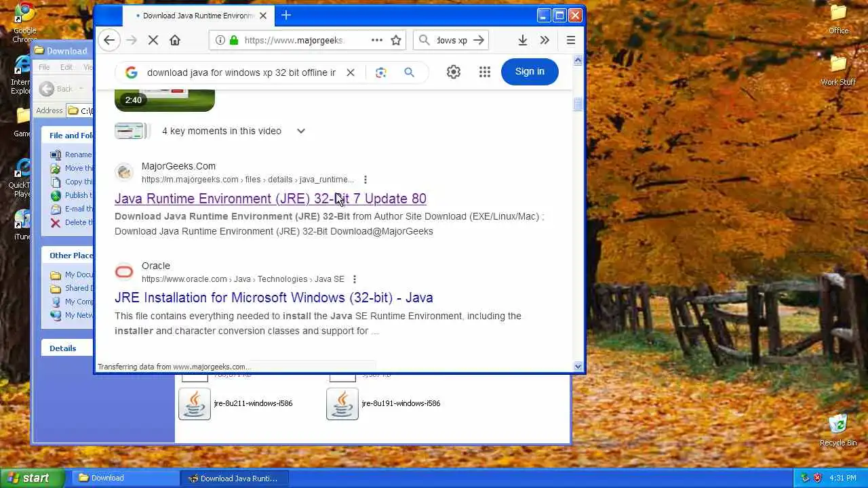Open a new Firefox tab

coord(286,15)
